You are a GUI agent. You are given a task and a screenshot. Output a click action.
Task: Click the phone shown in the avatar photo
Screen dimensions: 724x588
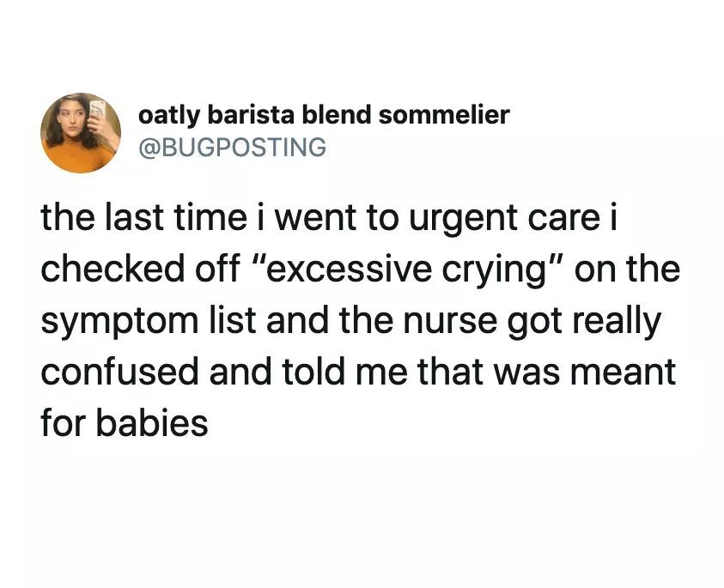97,112
